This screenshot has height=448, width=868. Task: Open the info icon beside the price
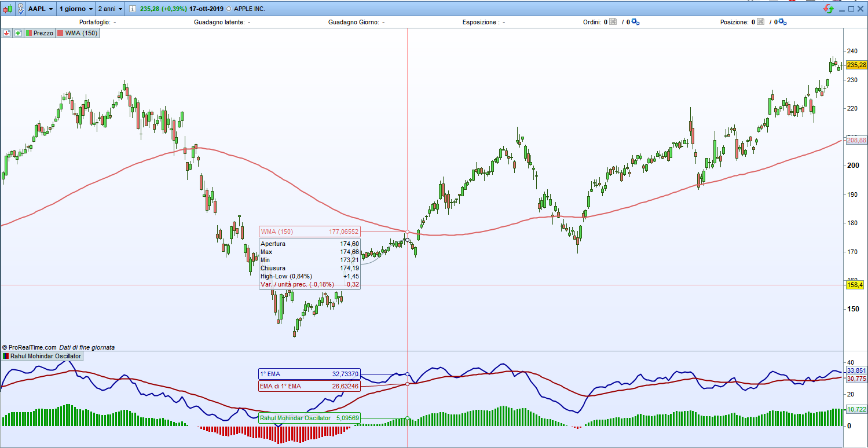pyautogui.click(x=133, y=9)
